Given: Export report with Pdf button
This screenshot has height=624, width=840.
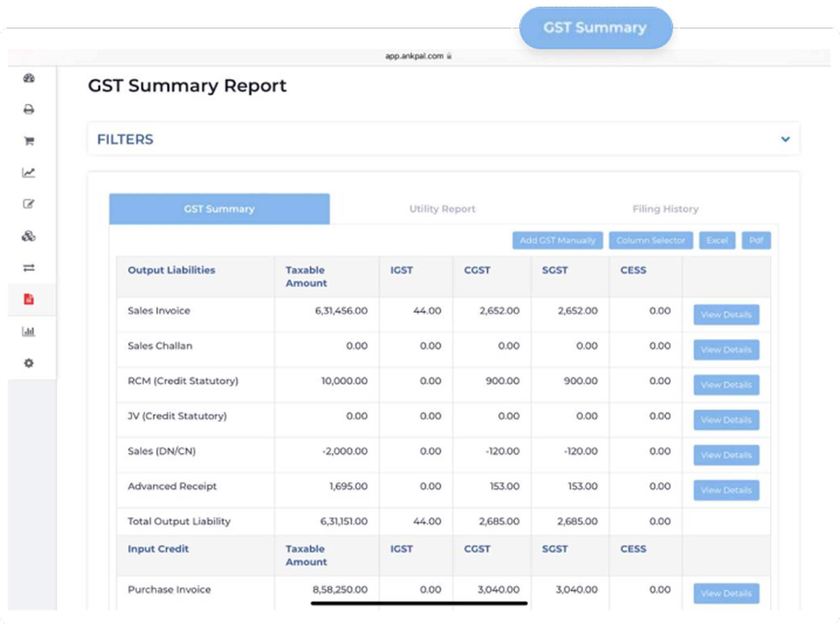Looking at the screenshot, I should tap(756, 240).
